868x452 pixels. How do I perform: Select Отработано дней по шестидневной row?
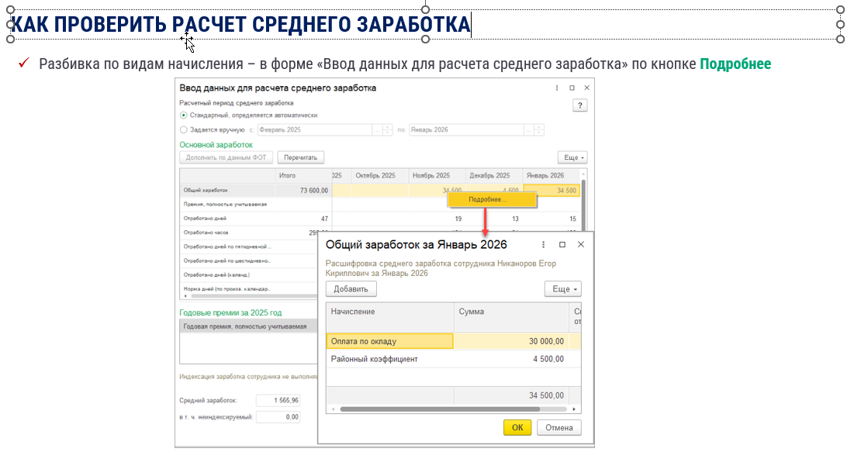227,261
